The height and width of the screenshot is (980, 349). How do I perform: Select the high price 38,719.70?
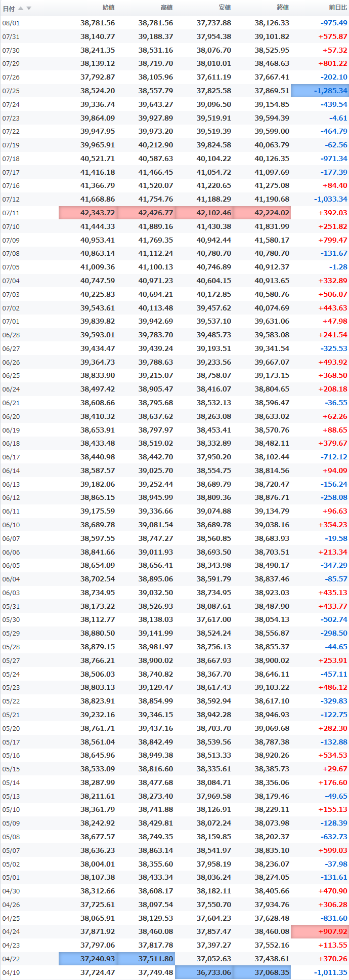click(x=156, y=63)
